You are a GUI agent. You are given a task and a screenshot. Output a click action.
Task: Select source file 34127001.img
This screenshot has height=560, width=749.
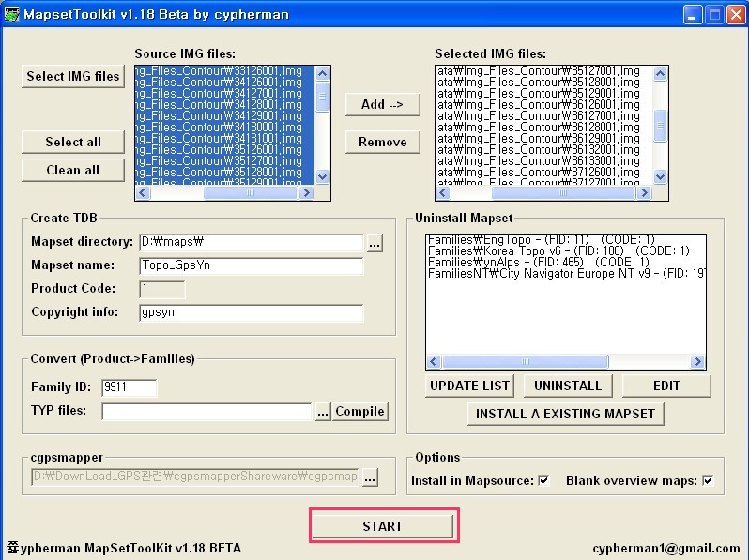click(219, 94)
